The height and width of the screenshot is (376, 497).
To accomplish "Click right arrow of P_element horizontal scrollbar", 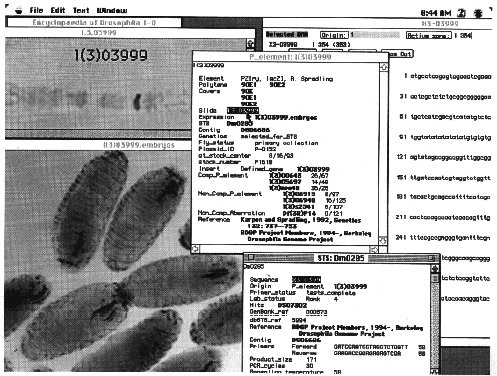I will (x=374, y=249).
